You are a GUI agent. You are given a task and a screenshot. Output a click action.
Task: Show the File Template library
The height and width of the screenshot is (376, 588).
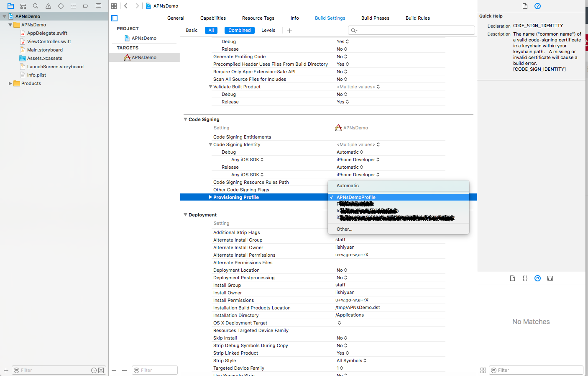click(x=512, y=278)
